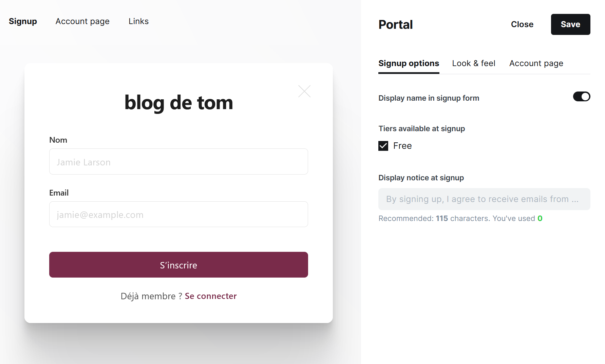Select the Signup options tab
The height and width of the screenshot is (364, 605).
(x=409, y=63)
